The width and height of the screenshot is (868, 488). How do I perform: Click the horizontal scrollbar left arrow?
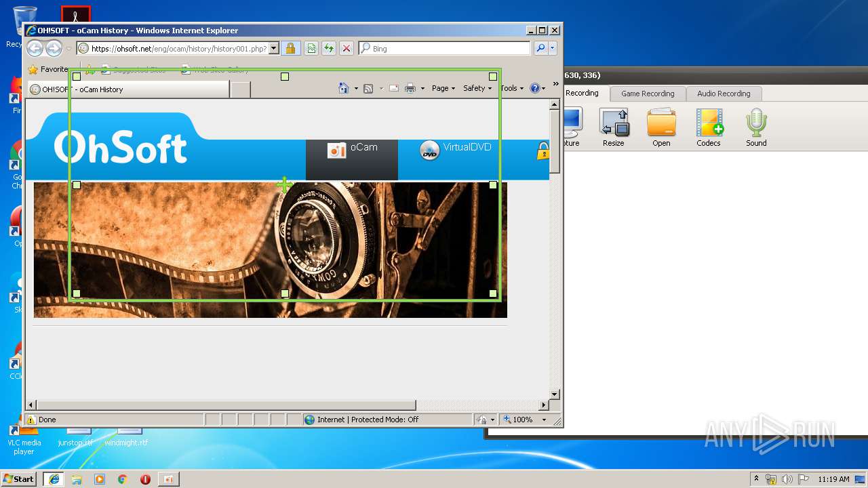[x=31, y=405]
